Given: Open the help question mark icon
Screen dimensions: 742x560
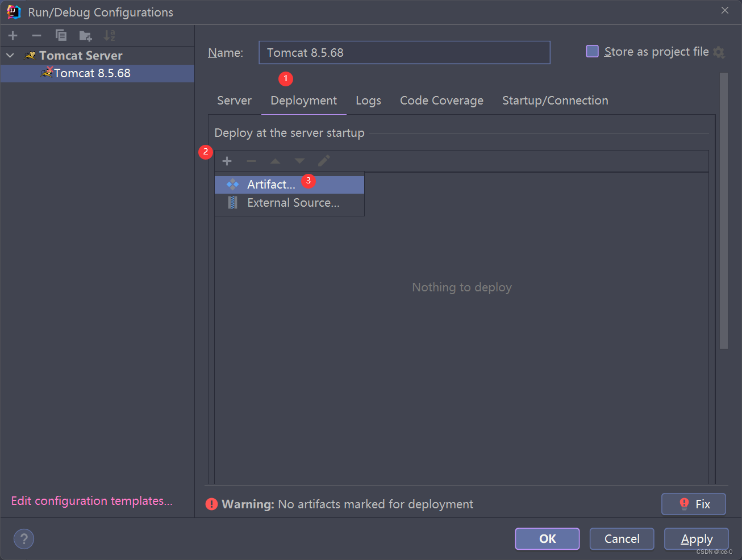Looking at the screenshot, I should tap(24, 539).
